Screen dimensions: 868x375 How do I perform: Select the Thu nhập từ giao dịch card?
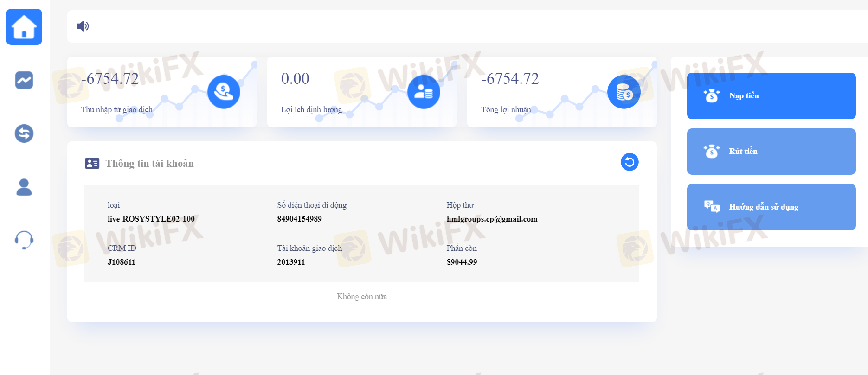[x=162, y=92]
